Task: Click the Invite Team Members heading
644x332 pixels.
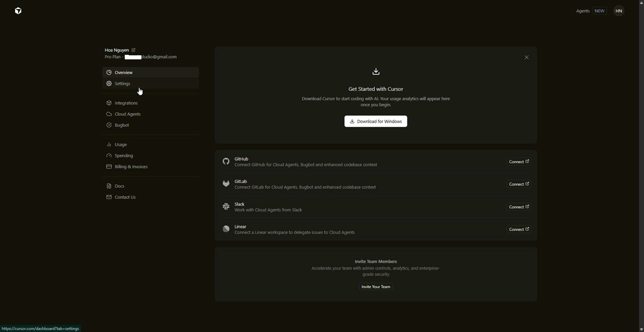Action: [376, 262]
